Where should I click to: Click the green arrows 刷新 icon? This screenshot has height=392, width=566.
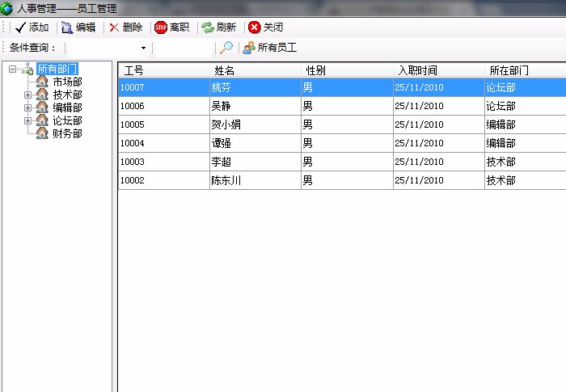pyautogui.click(x=208, y=27)
